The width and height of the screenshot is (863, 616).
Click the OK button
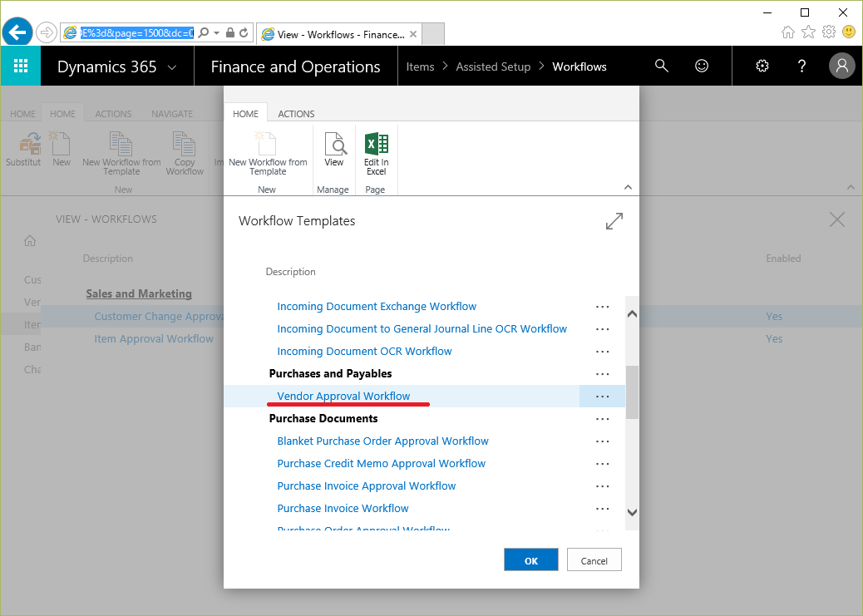tap(530, 560)
